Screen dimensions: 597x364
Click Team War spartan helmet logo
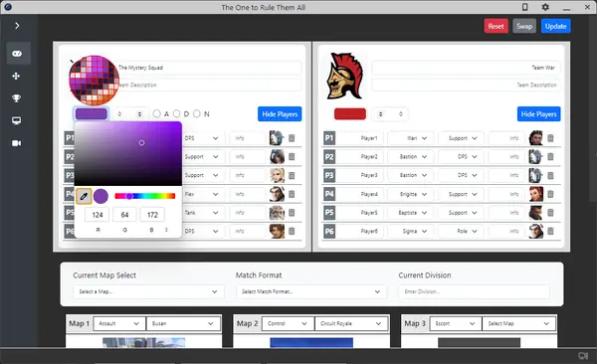(345, 77)
